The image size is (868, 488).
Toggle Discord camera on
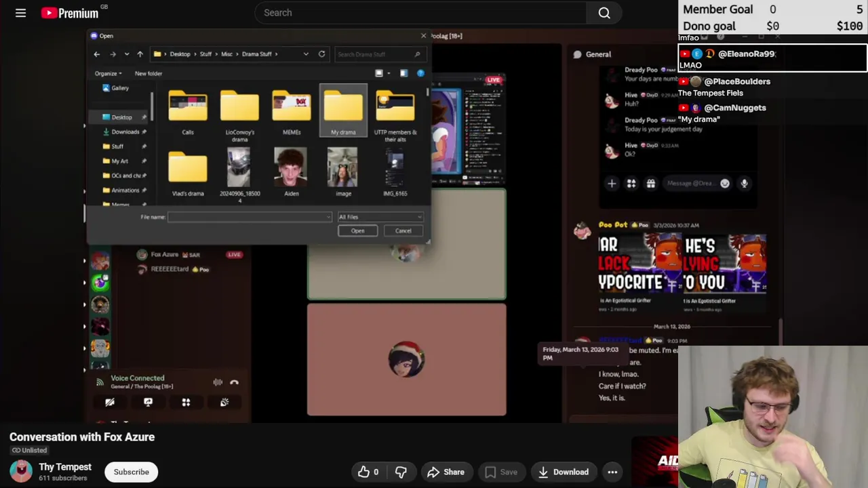point(110,403)
